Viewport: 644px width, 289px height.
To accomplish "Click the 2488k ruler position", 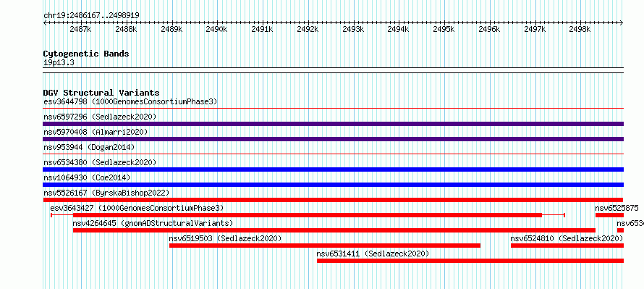I will coord(126,29).
